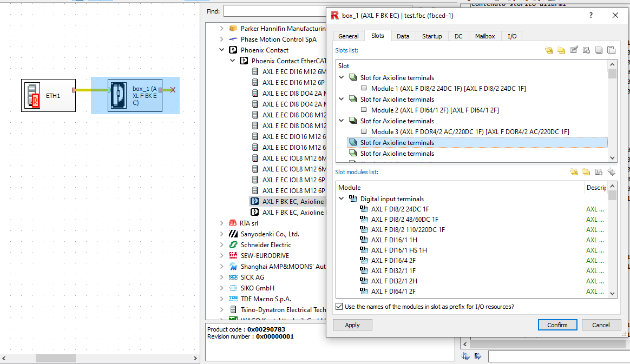Viewport: 630px width, 364px height.
Task: Click the SEW-EURODRIVE vendor logo icon
Action: tap(233, 256)
